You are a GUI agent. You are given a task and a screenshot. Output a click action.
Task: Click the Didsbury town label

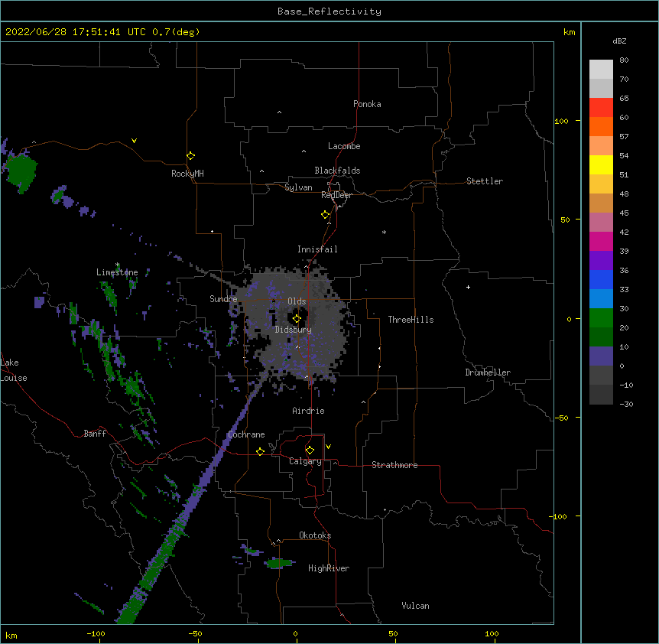pos(294,330)
